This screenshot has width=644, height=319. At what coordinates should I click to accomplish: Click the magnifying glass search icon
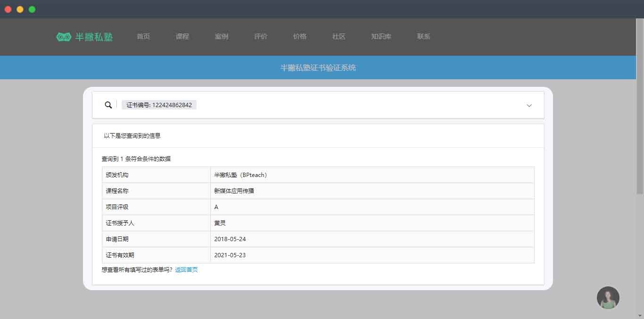pos(108,105)
